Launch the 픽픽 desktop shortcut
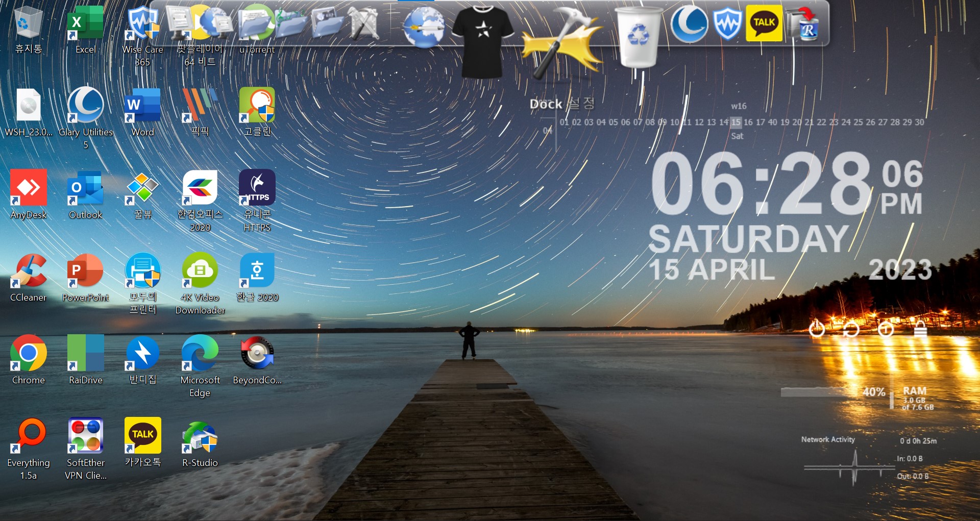The image size is (980, 521). click(x=200, y=112)
